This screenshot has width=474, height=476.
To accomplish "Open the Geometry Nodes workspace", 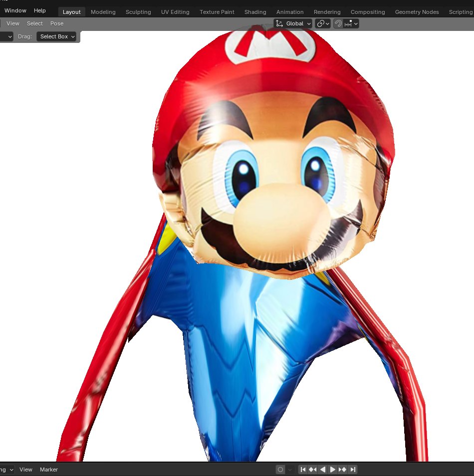I will (x=417, y=12).
